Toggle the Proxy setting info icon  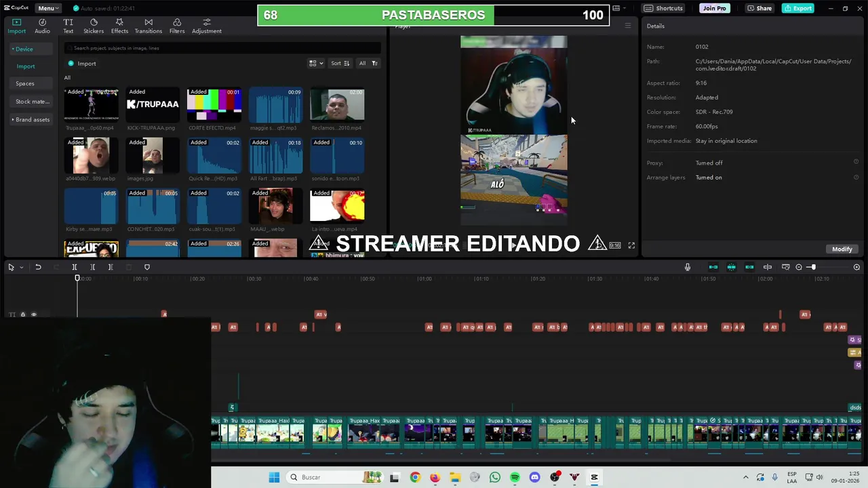[856, 162]
